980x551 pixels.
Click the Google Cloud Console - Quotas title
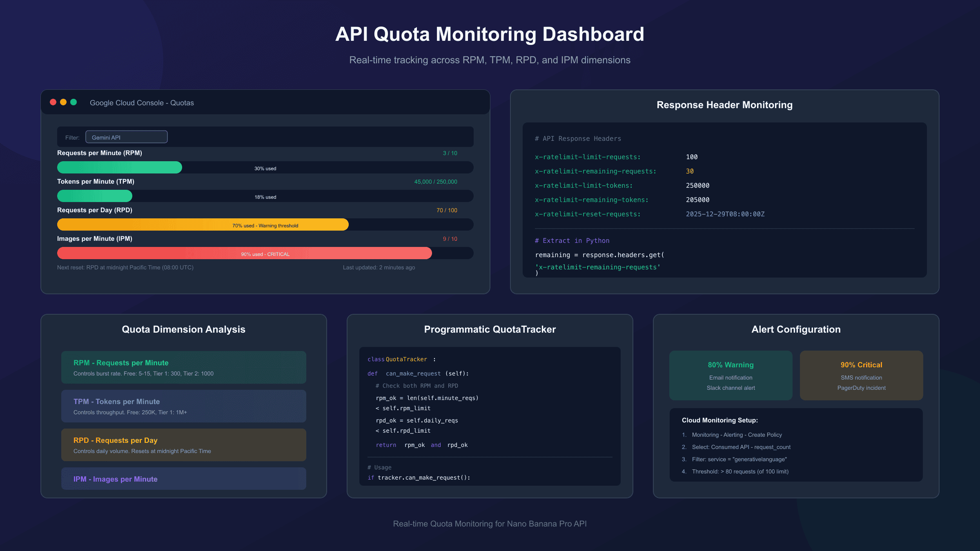click(x=142, y=103)
